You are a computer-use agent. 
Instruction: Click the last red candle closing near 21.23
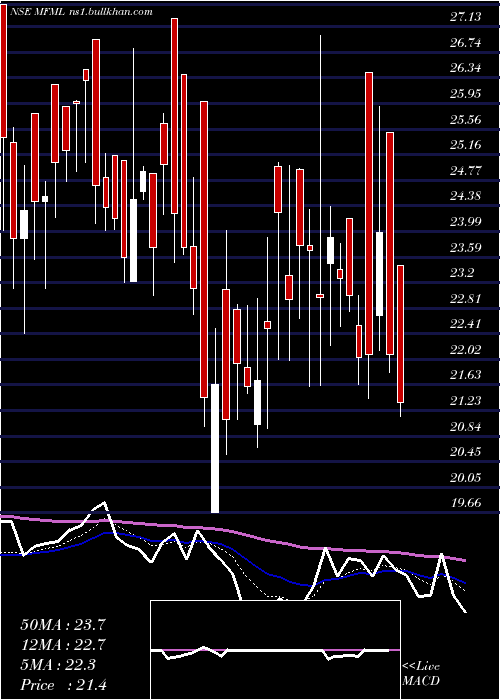pos(400,334)
